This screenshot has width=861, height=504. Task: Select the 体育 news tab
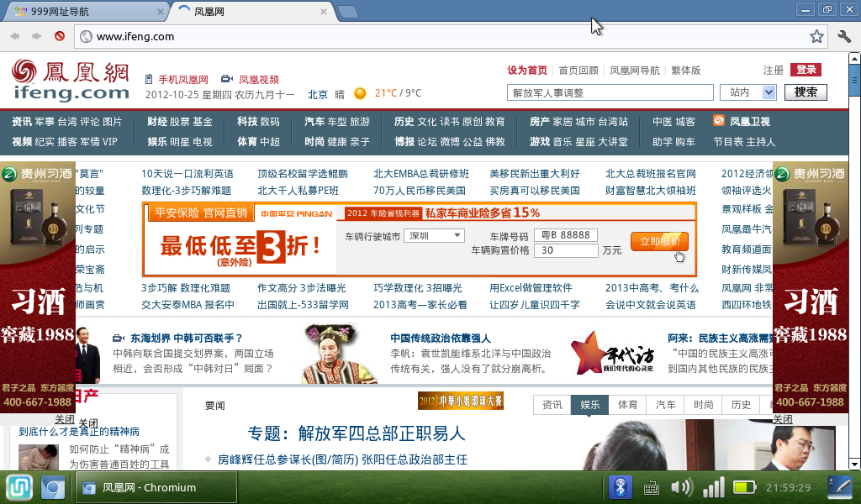(x=627, y=405)
